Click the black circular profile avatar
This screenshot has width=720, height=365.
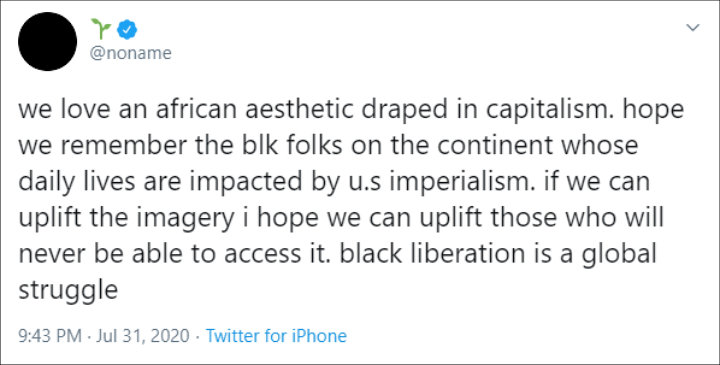pyautogui.click(x=47, y=42)
